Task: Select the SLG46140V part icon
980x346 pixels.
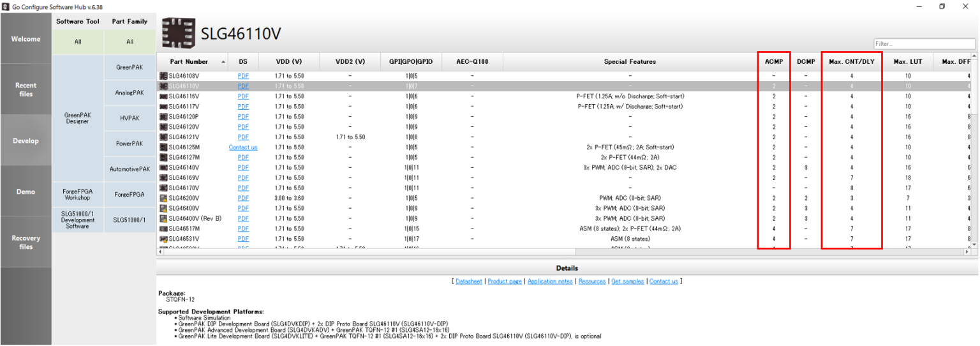Action: (x=163, y=168)
